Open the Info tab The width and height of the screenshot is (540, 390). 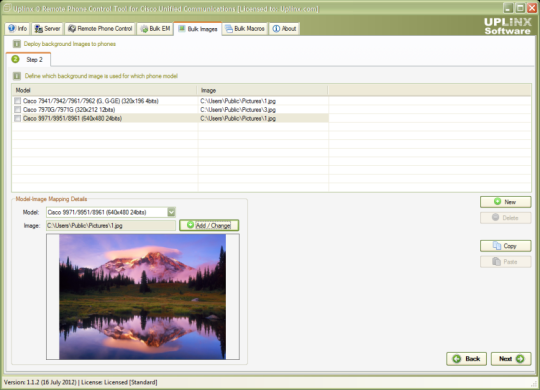(x=18, y=29)
